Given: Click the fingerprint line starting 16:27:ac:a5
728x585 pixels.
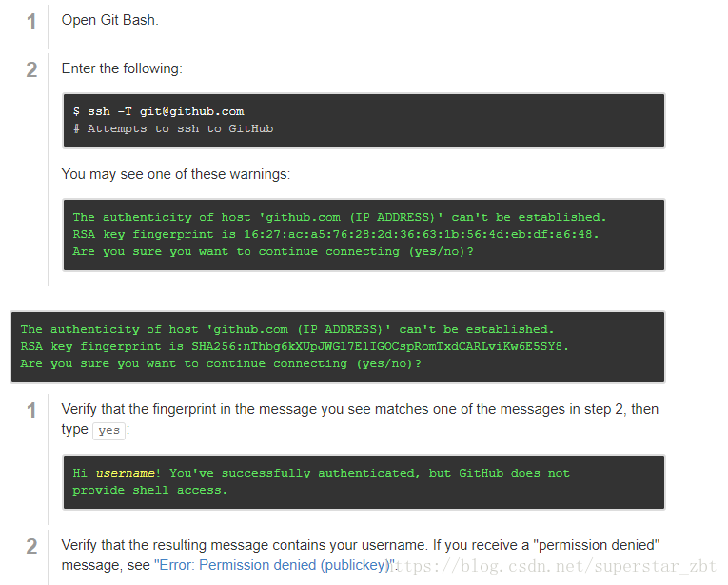Looking at the screenshot, I should click(336, 234).
